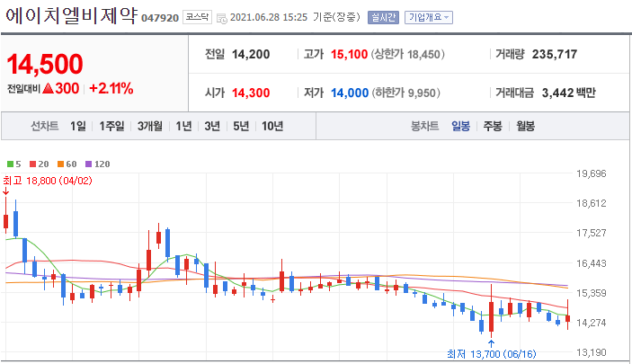Switch to the 월봉 monthly candle chart
The width and height of the screenshot is (632, 364).
point(525,126)
